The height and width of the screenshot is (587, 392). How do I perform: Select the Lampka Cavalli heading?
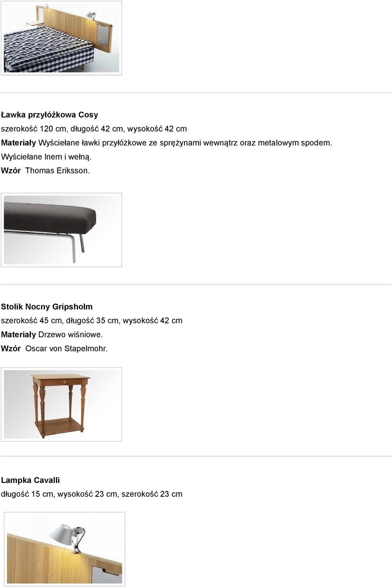(x=30, y=480)
